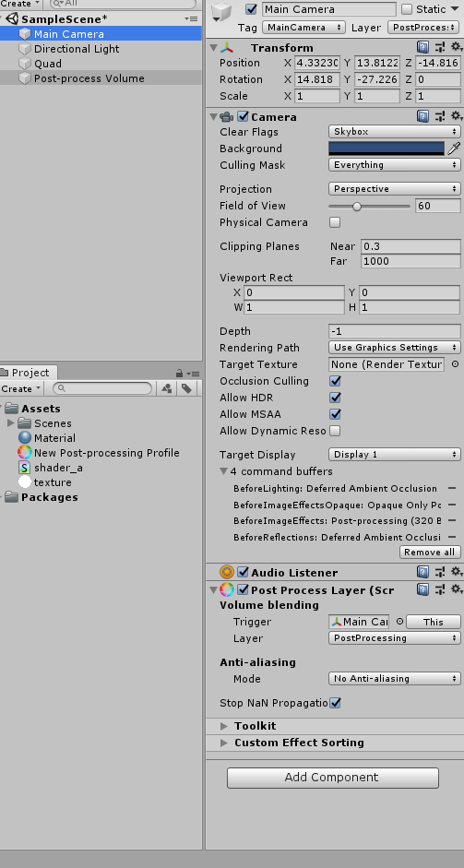Image resolution: width=464 pixels, height=868 pixels.
Task: Expand the Toolkit section
Action: 223,726
